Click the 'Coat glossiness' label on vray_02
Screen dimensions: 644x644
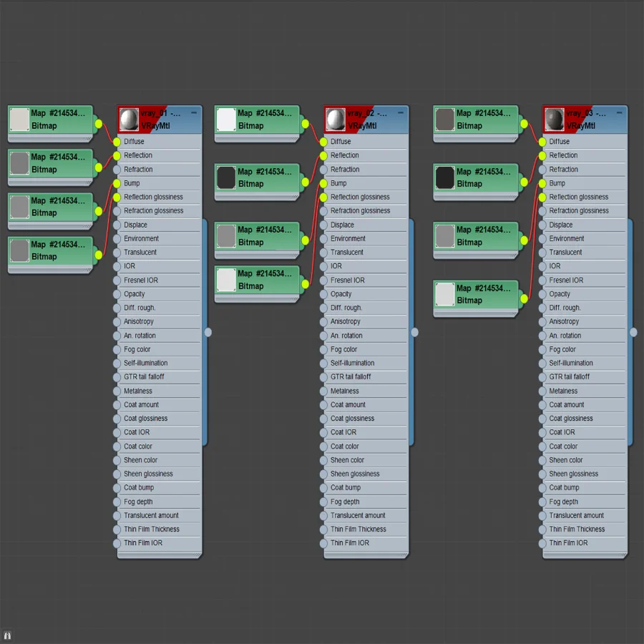coord(352,419)
